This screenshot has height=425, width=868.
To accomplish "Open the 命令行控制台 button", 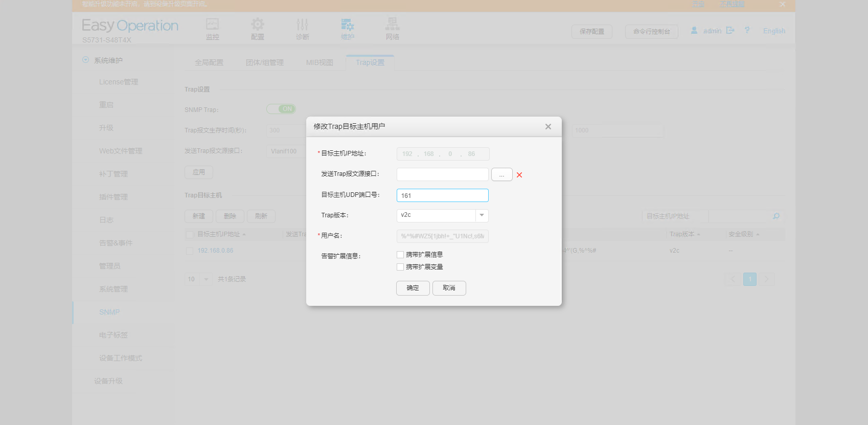I will point(652,31).
